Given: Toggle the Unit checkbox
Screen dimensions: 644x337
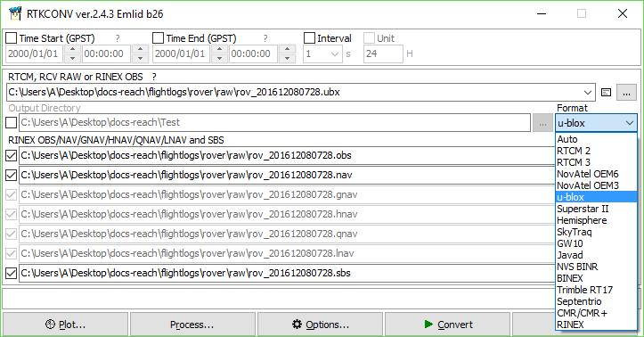Looking at the screenshot, I should [x=370, y=38].
